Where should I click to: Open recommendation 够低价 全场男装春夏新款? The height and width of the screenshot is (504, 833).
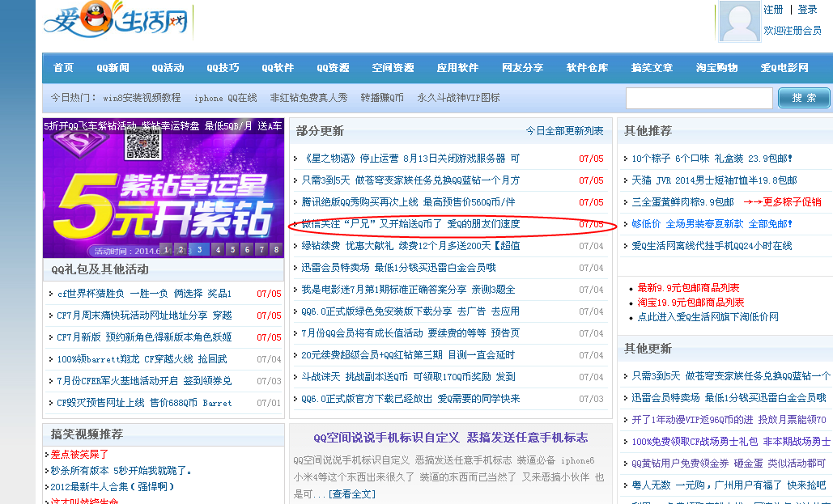click(712, 223)
